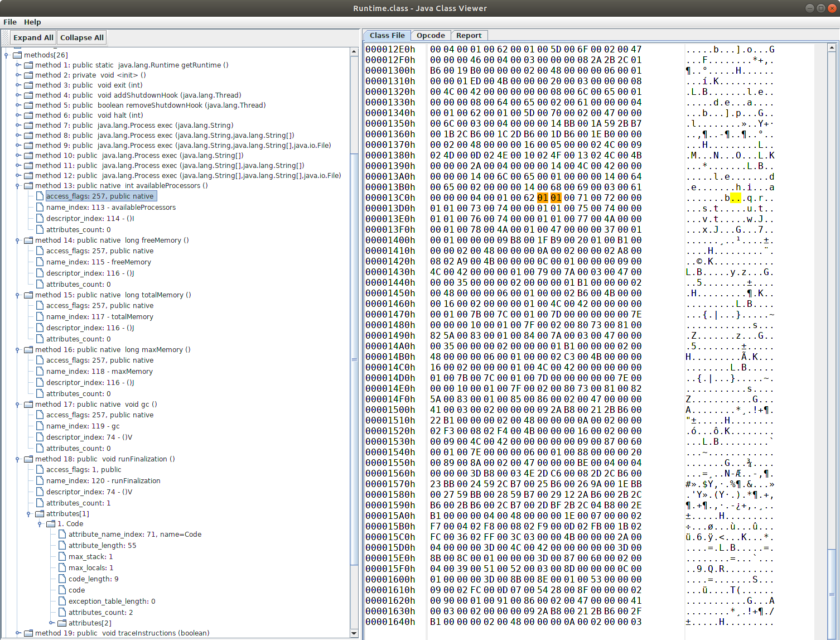Click the Collapse All button
This screenshot has width=840, height=640.
coord(81,37)
